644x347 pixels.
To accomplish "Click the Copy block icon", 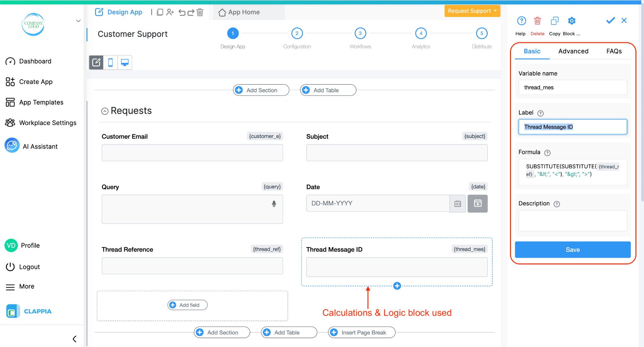I will pos(554,21).
